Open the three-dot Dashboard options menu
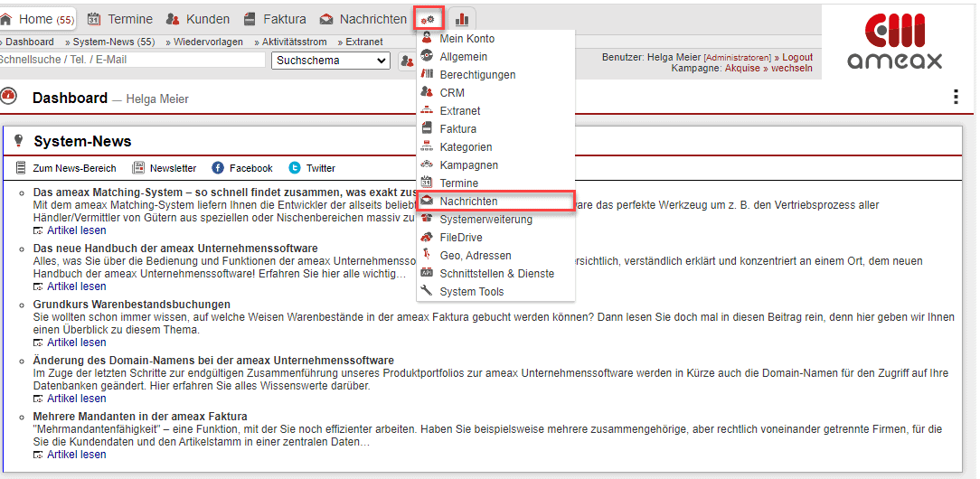The width and height of the screenshot is (980, 479). 956,98
